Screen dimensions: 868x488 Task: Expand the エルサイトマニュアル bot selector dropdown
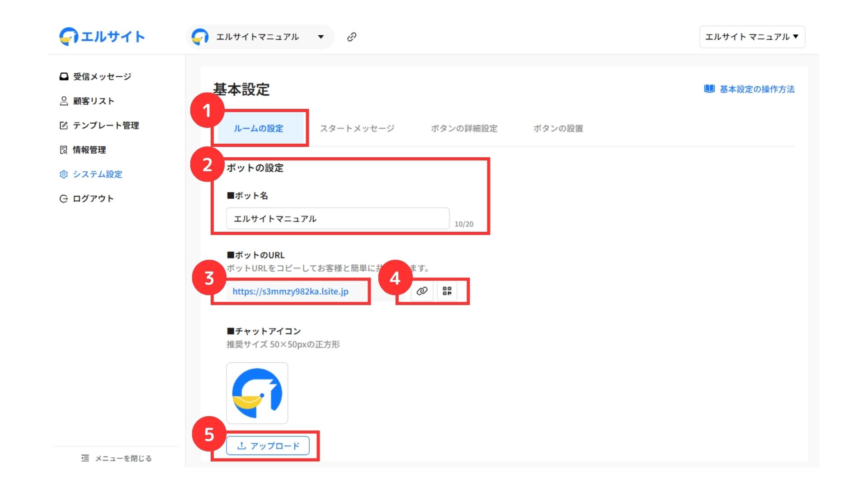(321, 37)
